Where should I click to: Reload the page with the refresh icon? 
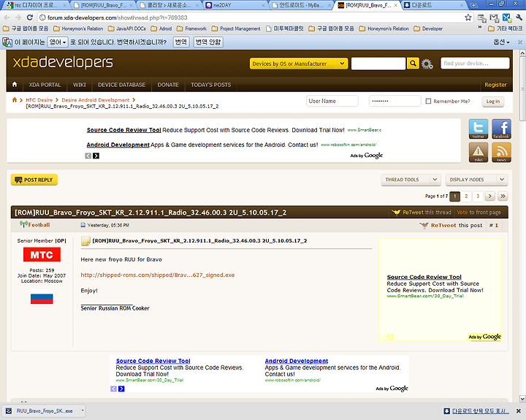point(29,18)
